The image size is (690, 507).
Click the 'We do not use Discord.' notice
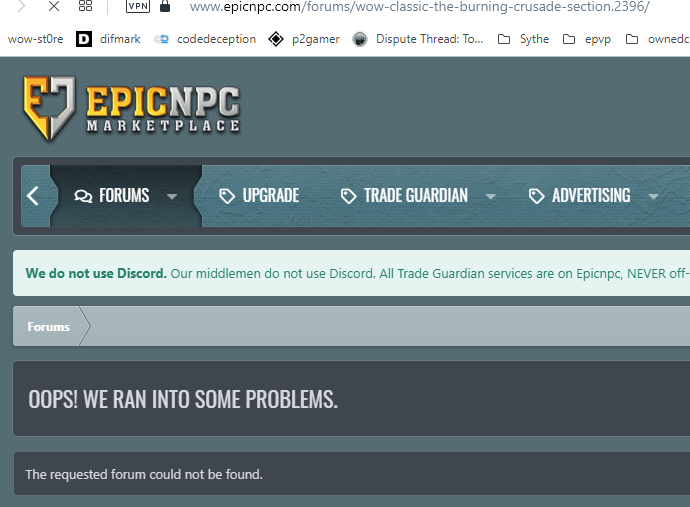[96, 273]
